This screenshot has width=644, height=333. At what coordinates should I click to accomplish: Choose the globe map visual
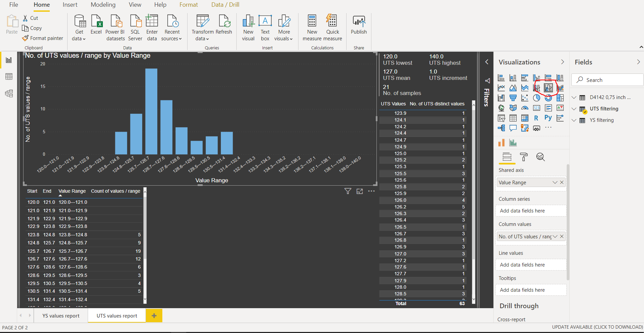(501, 108)
